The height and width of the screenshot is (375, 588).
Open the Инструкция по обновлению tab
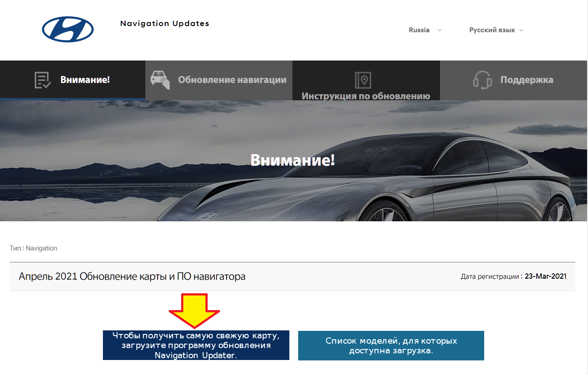[x=366, y=80]
